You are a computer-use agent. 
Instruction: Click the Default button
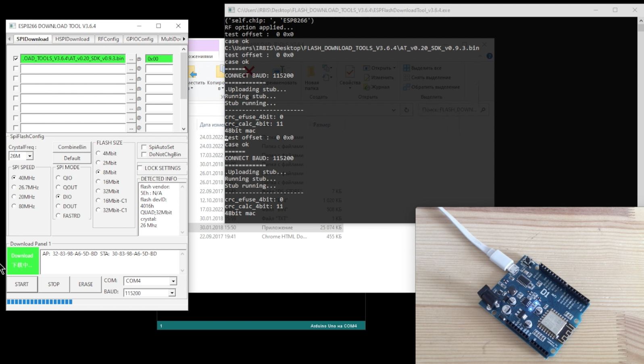click(x=72, y=158)
